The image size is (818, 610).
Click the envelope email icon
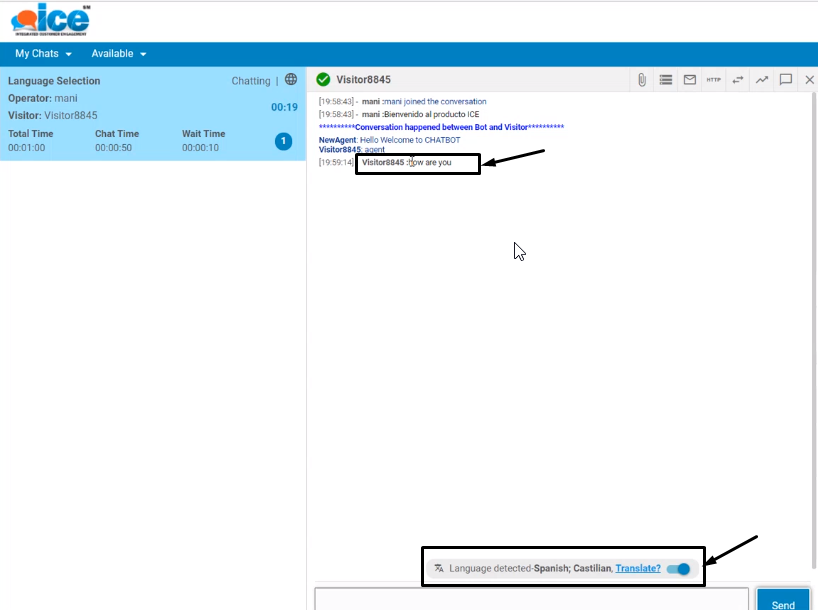tap(690, 80)
